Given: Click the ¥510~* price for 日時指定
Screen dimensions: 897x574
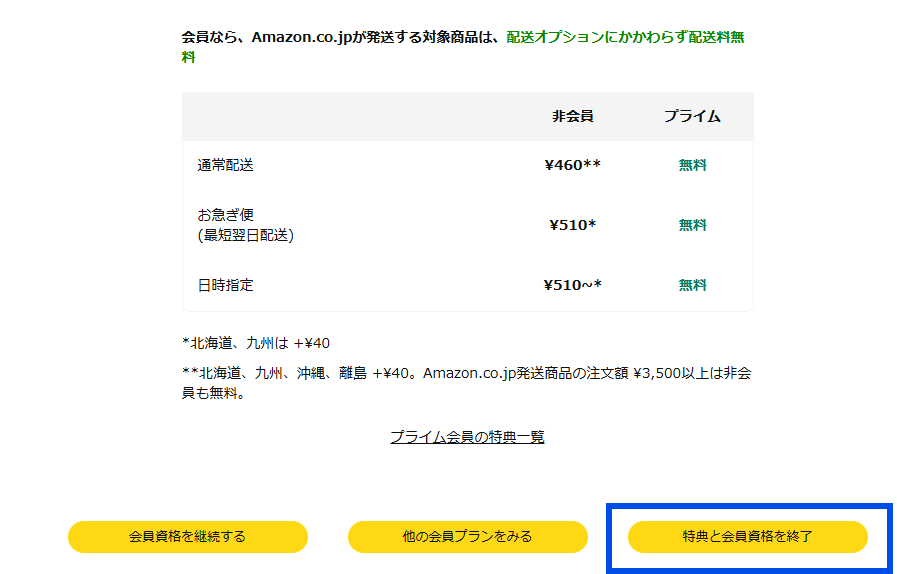Looking at the screenshot, I should pyautogui.click(x=573, y=285).
